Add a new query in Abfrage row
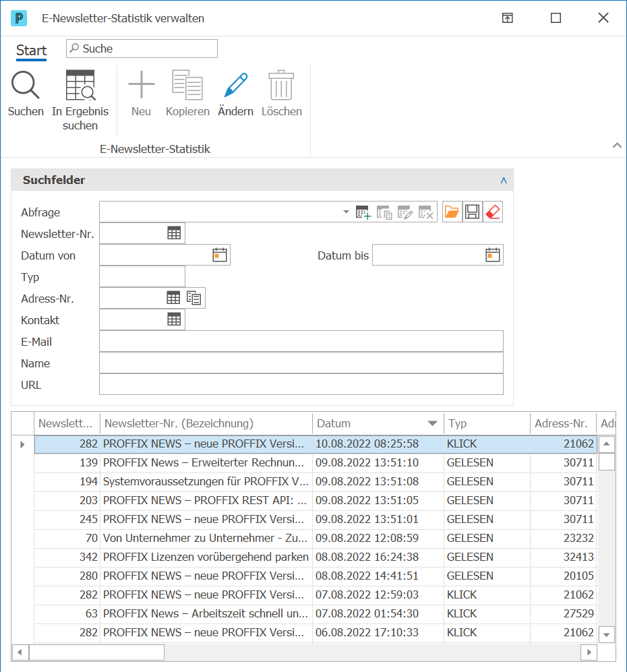 pos(363,212)
